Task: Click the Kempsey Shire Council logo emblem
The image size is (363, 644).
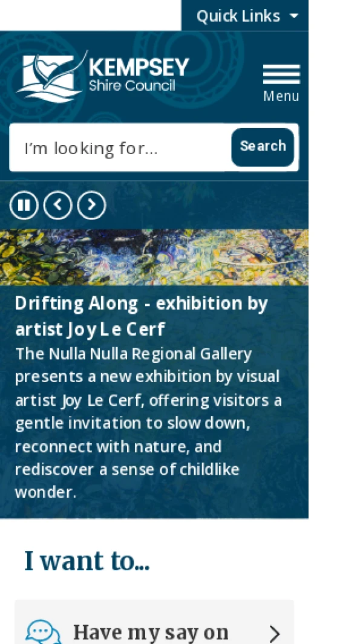Action: tap(51, 76)
